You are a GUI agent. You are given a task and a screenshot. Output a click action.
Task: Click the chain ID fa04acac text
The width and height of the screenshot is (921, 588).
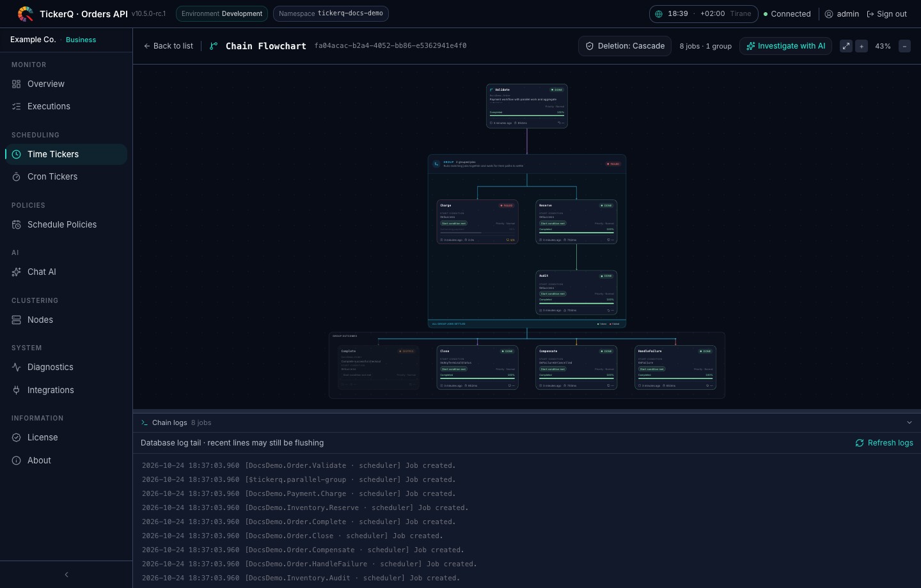pos(390,46)
